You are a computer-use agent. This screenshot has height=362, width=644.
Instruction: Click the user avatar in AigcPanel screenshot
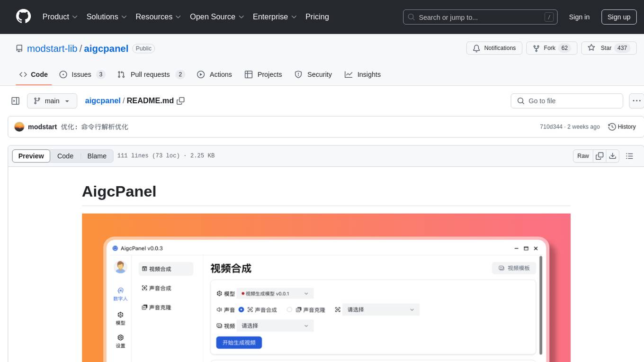pos(121,267)
